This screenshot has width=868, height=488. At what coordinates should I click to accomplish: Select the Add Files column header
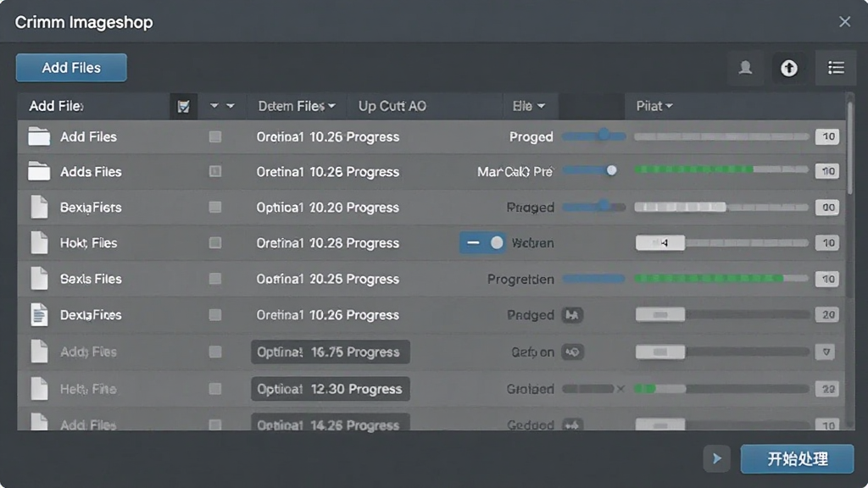(x=57, y=106)
